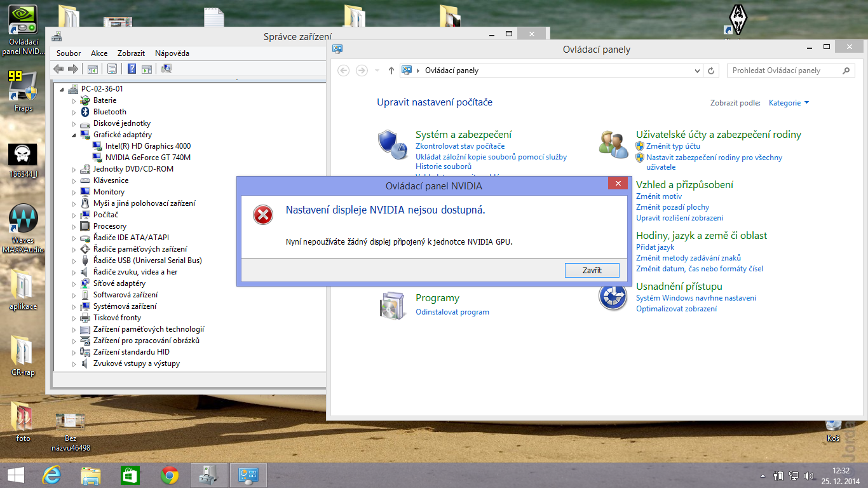The width and height of the screenshot is (868, 488).
Task: Expand the Procesory category
Action: [x=74, y=226]
